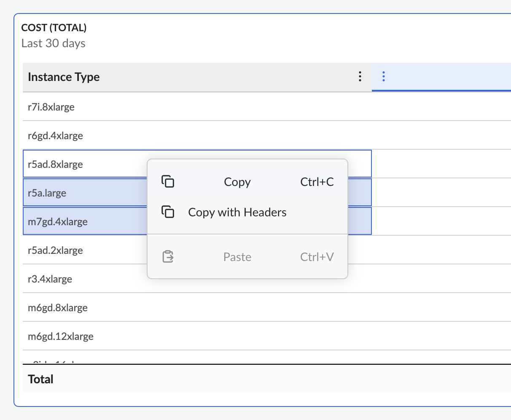The height and width of the screenshot is (420, 511).
Task: Select the r6gd.4xlarge cell
Action: click(55, 136)
